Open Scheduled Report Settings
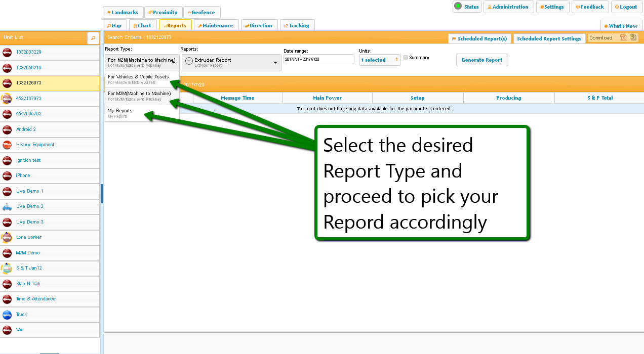 point(549,39)
